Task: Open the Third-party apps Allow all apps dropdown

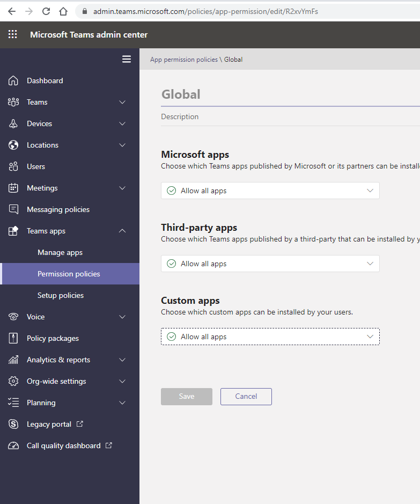Action: 270,264
